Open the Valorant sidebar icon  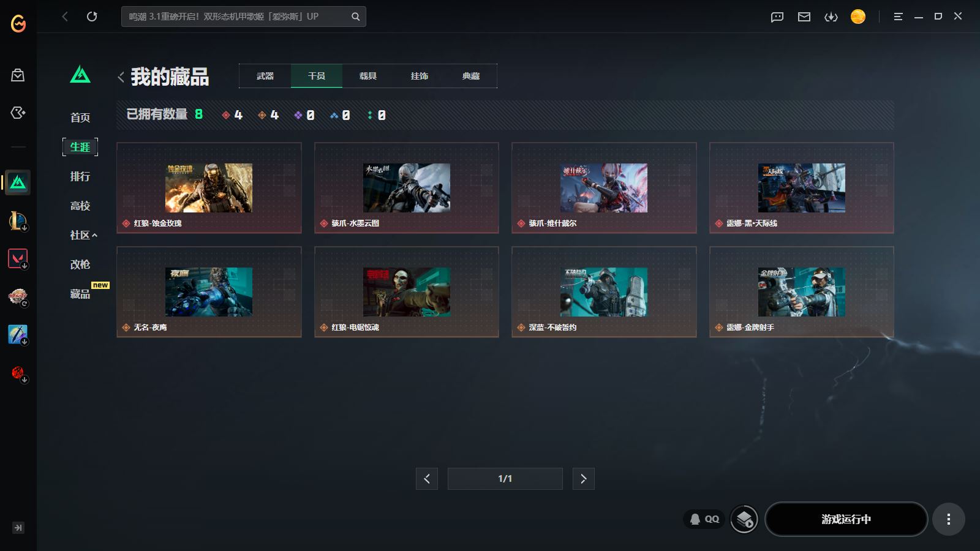click(18, 258)
